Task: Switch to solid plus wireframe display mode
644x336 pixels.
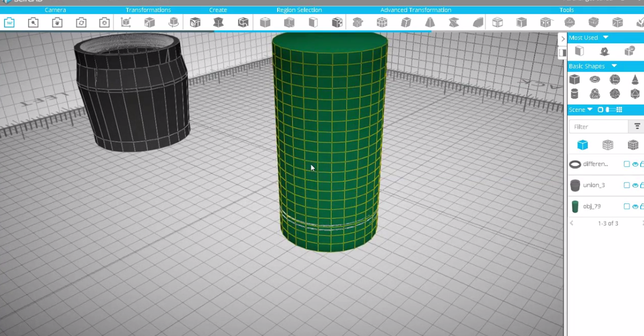Action: 633,145
